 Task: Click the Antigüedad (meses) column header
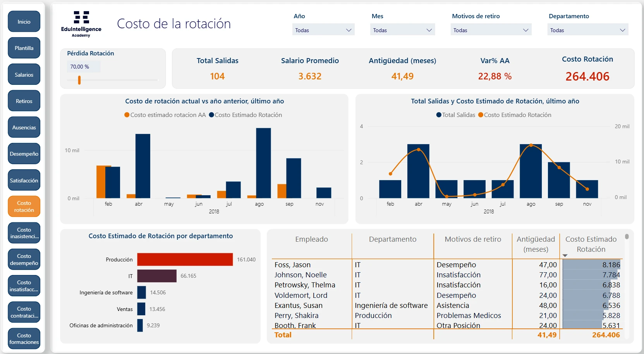point(536,244)
